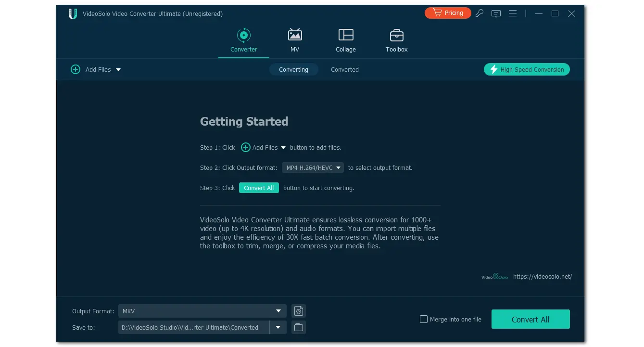Click the small Convert All button in Step 3

point(259,188)
